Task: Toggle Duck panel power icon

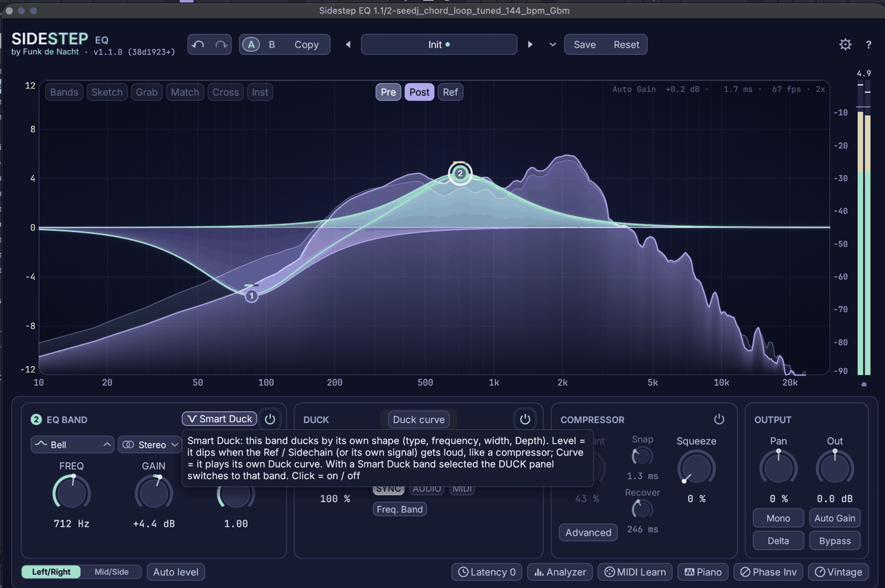Action: 525,419
